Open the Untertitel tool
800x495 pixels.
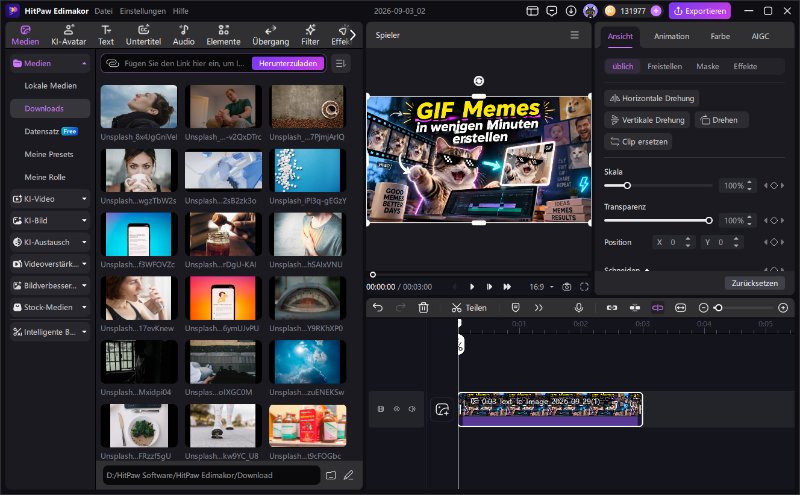tap(143, 35)
